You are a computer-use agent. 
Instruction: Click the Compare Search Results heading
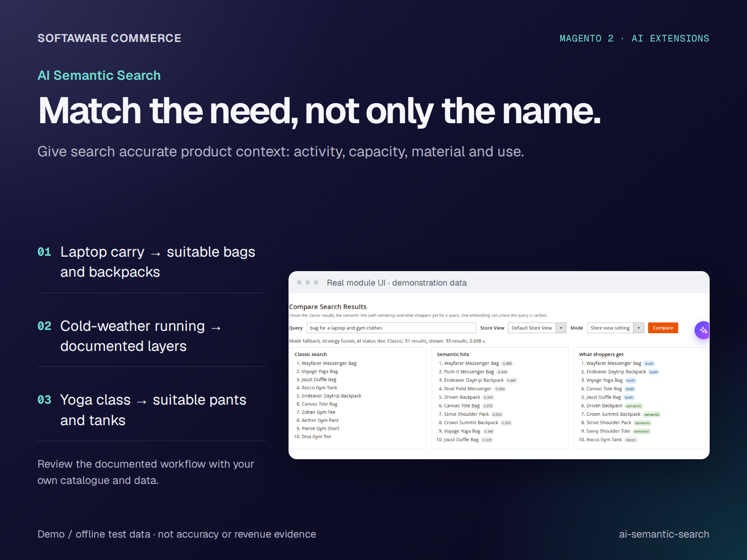tap(328, 307)
